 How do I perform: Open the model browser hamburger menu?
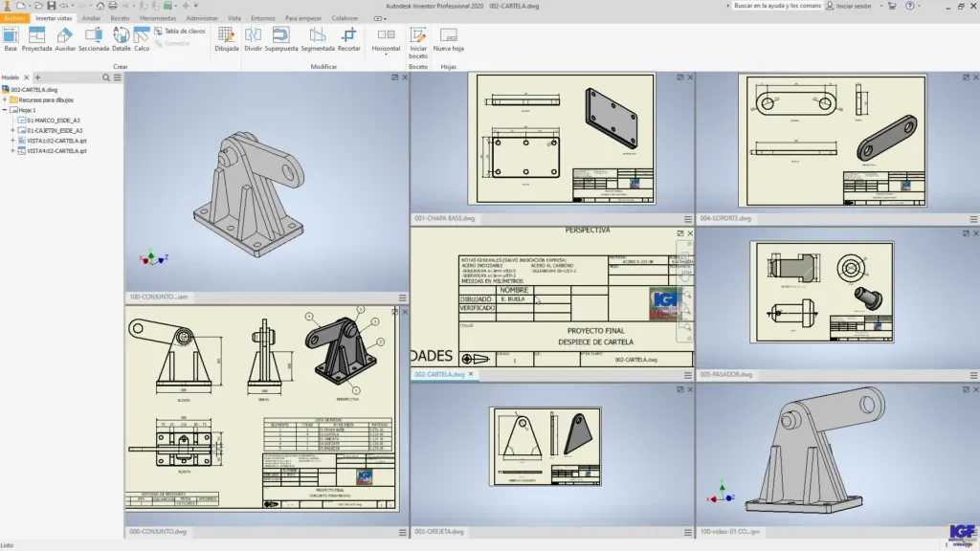point(118,77)
